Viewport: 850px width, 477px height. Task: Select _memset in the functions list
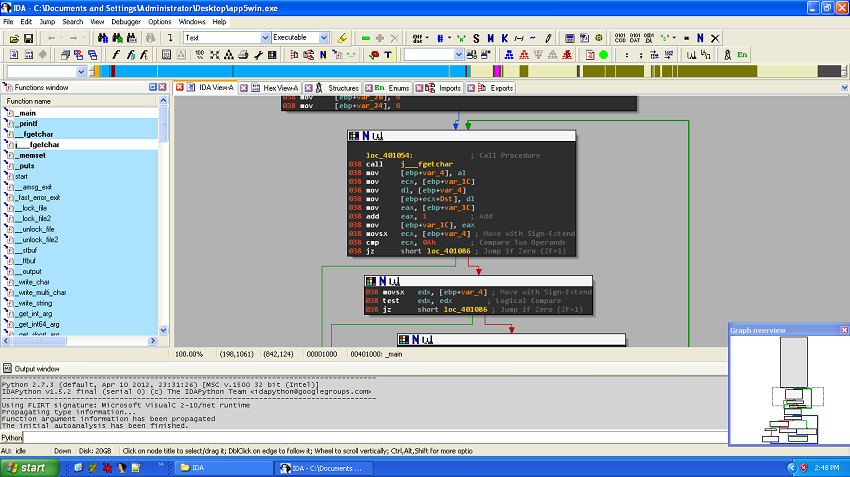(30, 156)
